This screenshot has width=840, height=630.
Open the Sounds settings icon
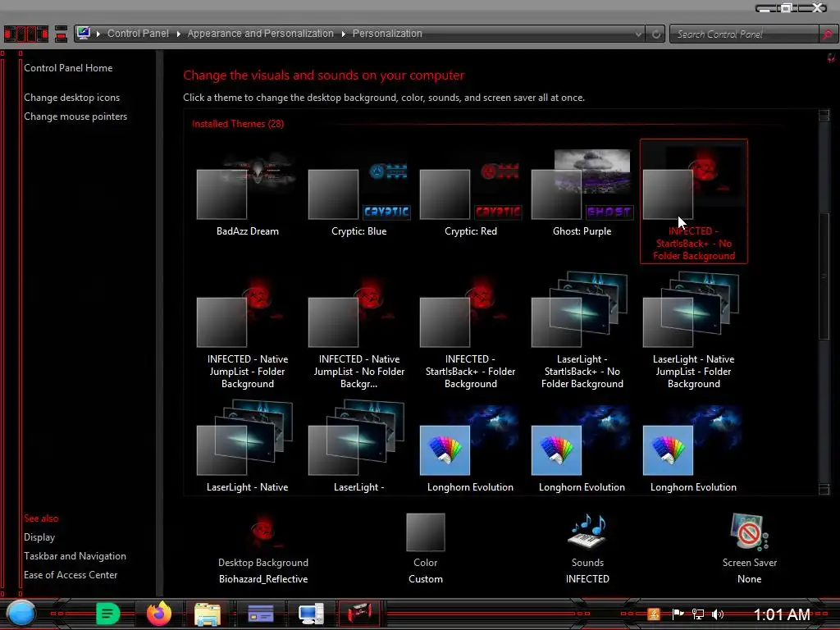(x=587, y=532)
